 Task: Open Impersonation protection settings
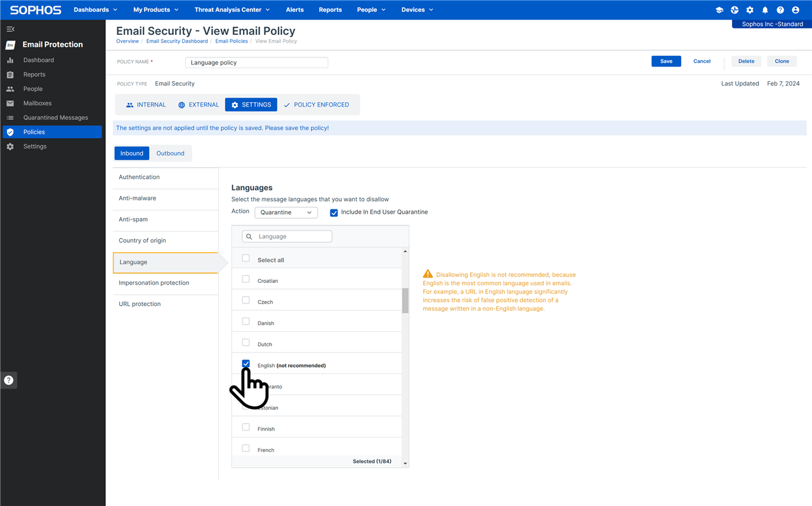(x=166, y=283)
